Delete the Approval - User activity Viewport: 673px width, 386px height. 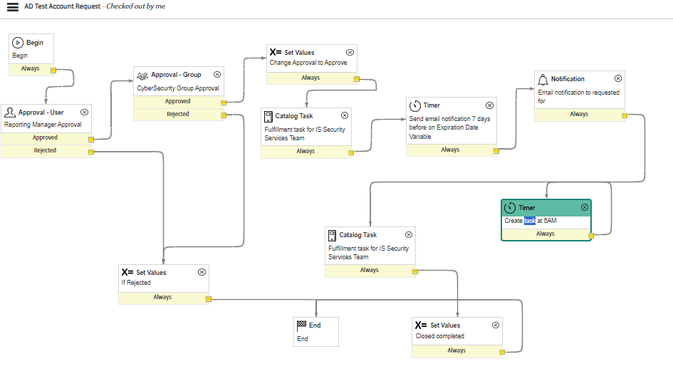point(85,112)
